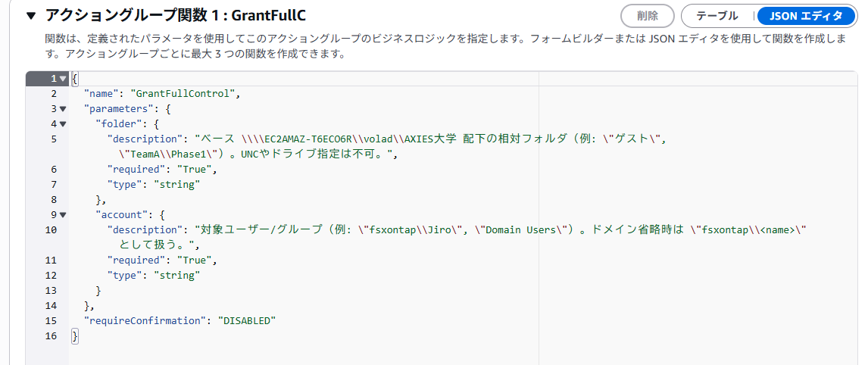Fold the folder block at line 4
Image resolution: width=868 pixels, height=365 pixels.
point(63,124)
